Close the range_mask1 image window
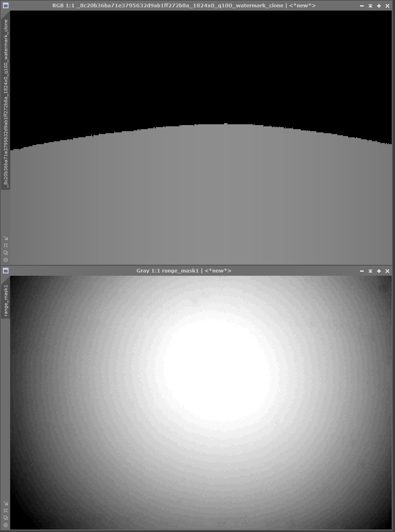Image resolution: width=395 pixels, height=532 pixels. (387, 271)
